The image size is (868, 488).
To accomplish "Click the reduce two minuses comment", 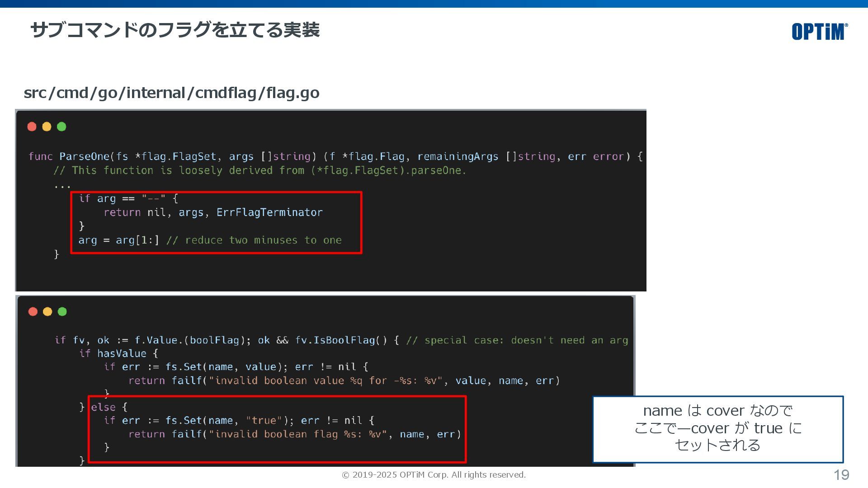I will pos(254,240).
